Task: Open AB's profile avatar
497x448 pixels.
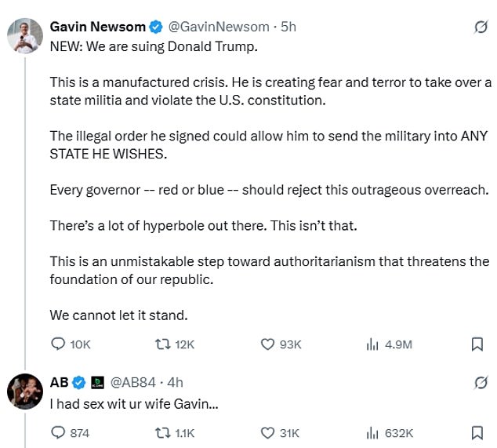Action: click(24, 391)
